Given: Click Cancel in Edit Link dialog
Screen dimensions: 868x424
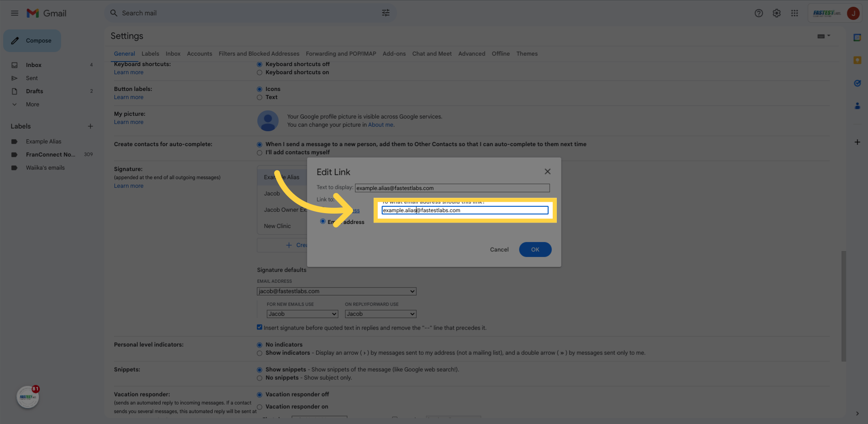Looking at the screenshot, I should tap(499, 250).
